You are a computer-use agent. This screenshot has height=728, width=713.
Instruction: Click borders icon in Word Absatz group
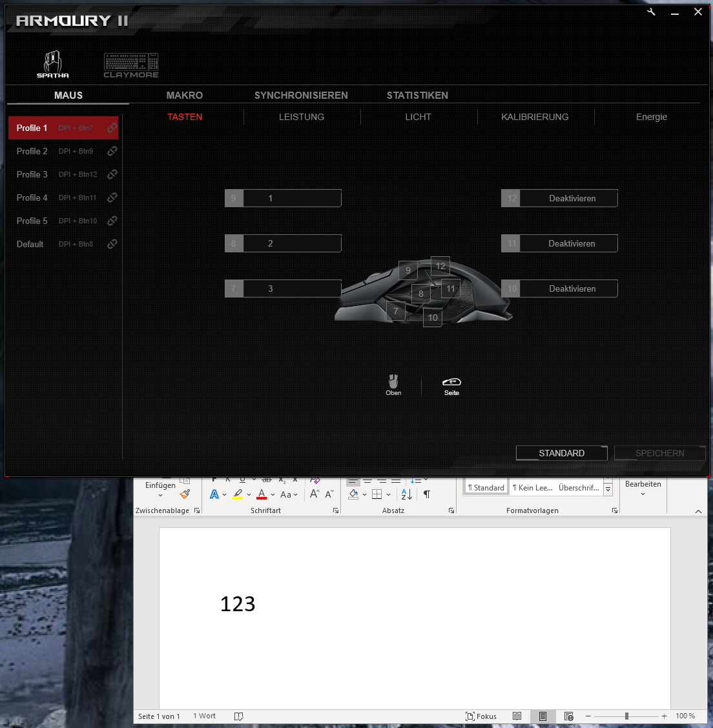coord(377,494)
